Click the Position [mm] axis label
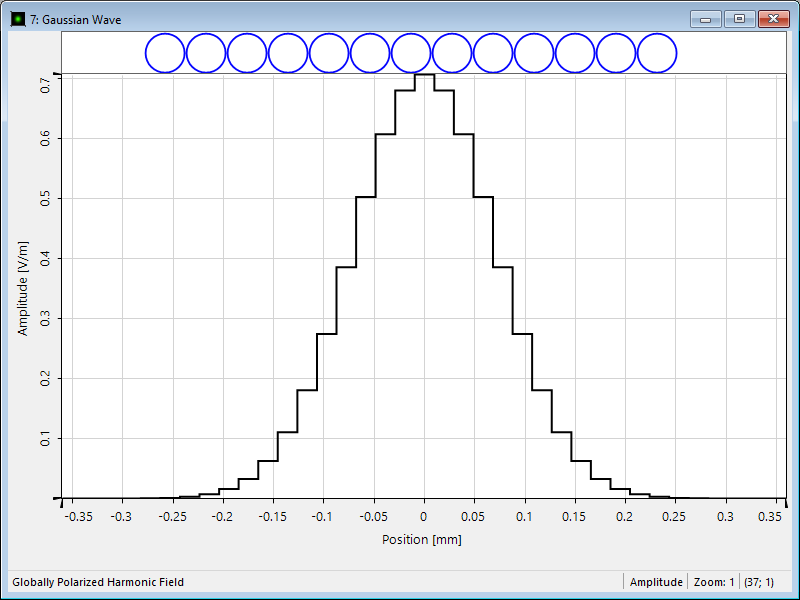Viewport: 800px width, 600px height. pyautogui.click(x=422, y=540)
